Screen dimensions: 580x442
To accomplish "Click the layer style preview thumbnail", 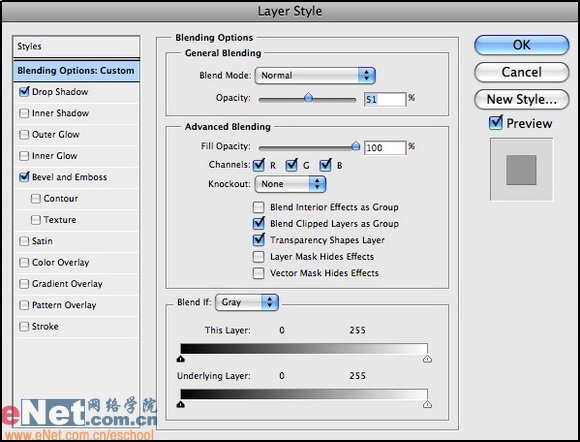I will (x=521, y=169).
